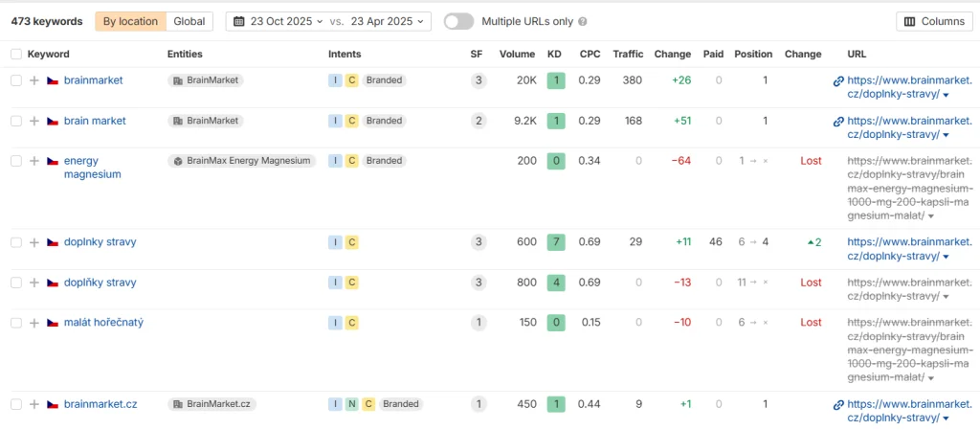Screen dimensions: 980x430
Task: Open the Columns button
Action: click(936, 21)
